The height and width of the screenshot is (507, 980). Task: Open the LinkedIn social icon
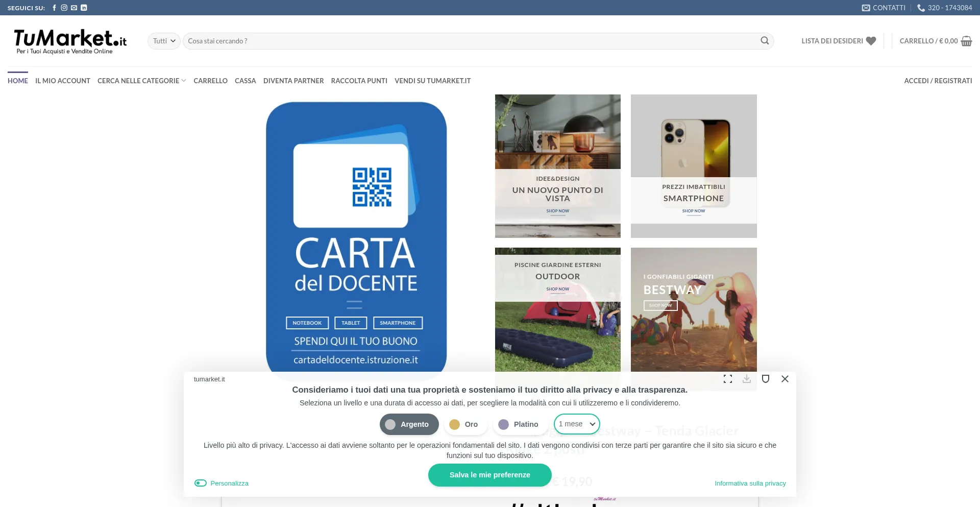coord(84,8)
